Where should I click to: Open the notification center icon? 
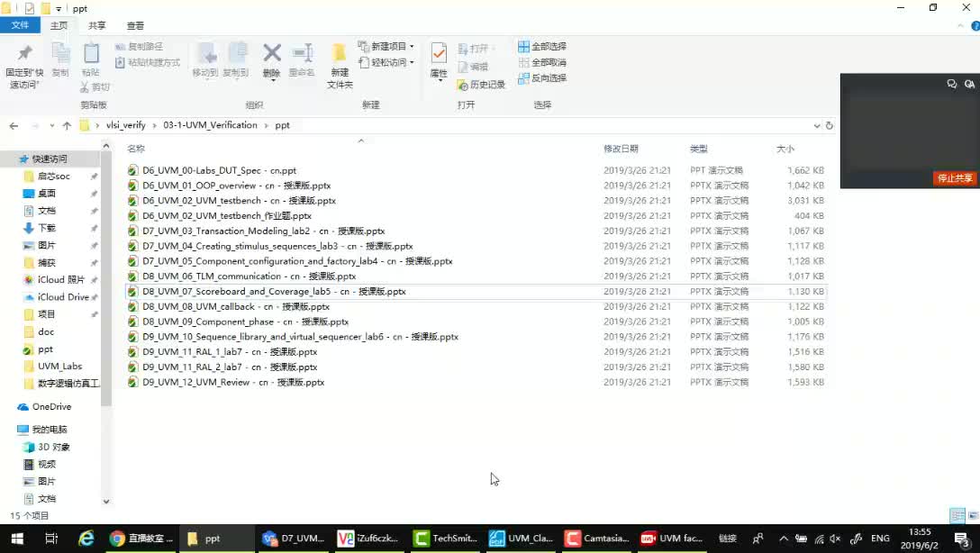[962, 539]
